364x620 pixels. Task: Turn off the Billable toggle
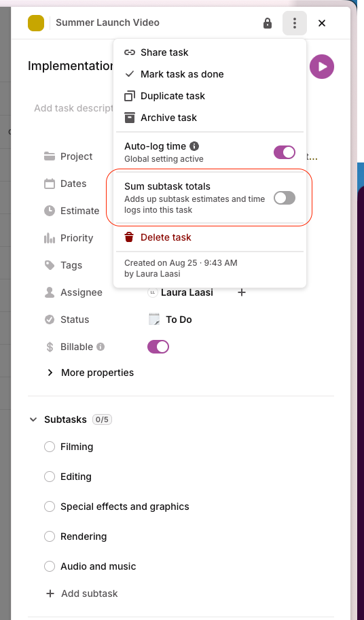[x=158, y=347]
